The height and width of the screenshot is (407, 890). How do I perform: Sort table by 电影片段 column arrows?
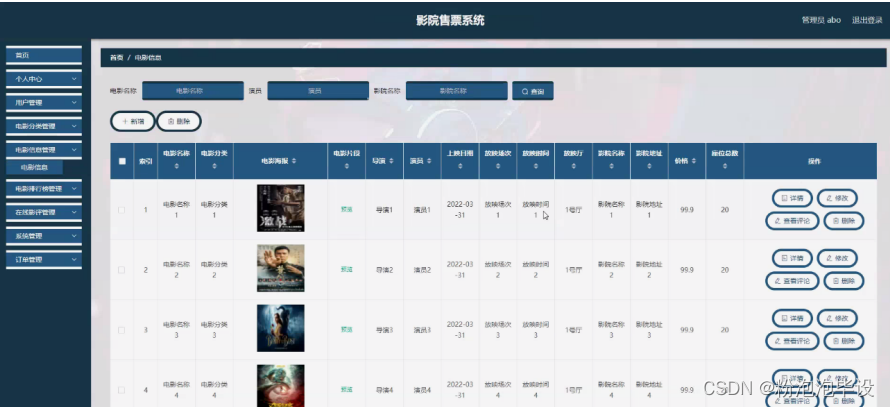click(x=347, y=166)
